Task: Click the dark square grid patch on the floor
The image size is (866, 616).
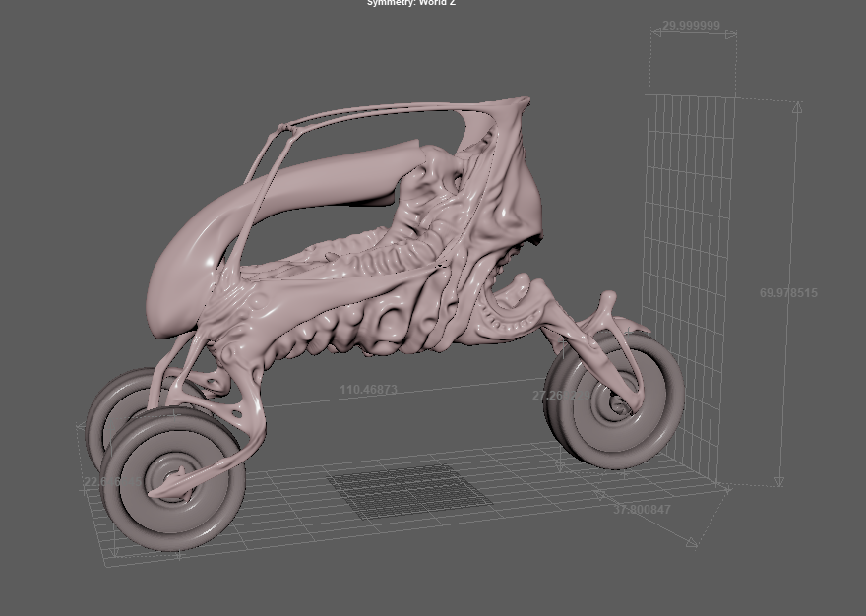Action: [x=410, y=492]
